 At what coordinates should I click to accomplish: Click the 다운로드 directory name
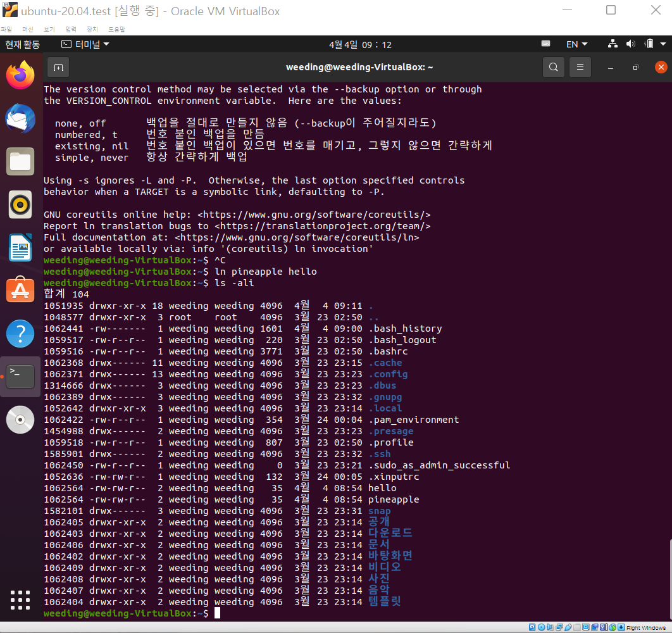tap(390, 533)
